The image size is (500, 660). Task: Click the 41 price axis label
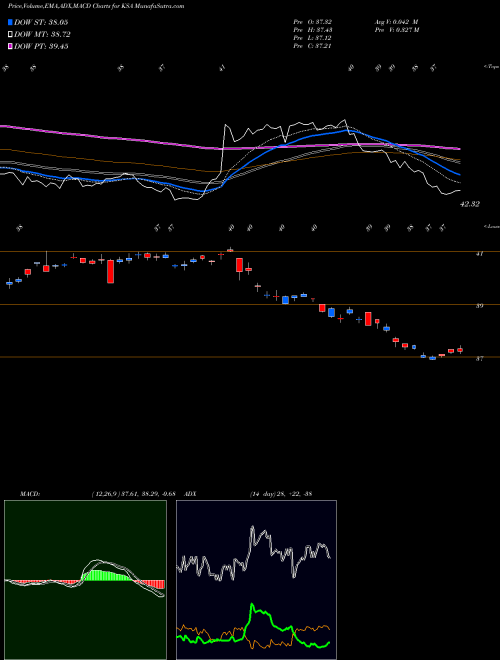coord(479,254)
